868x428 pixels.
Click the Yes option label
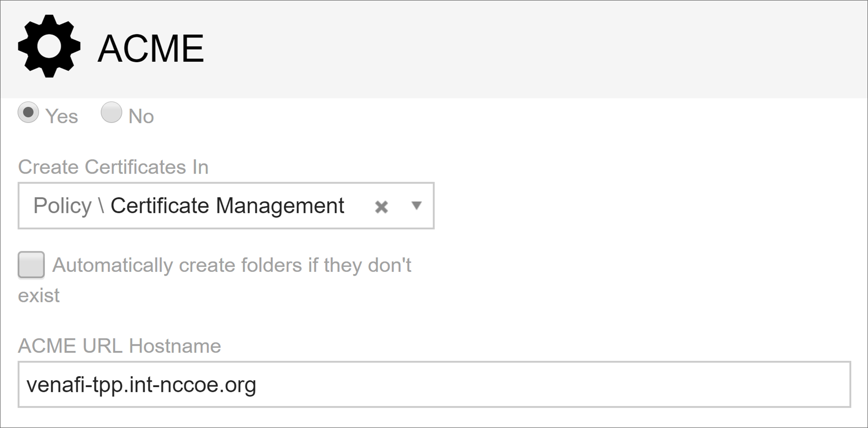62,116
